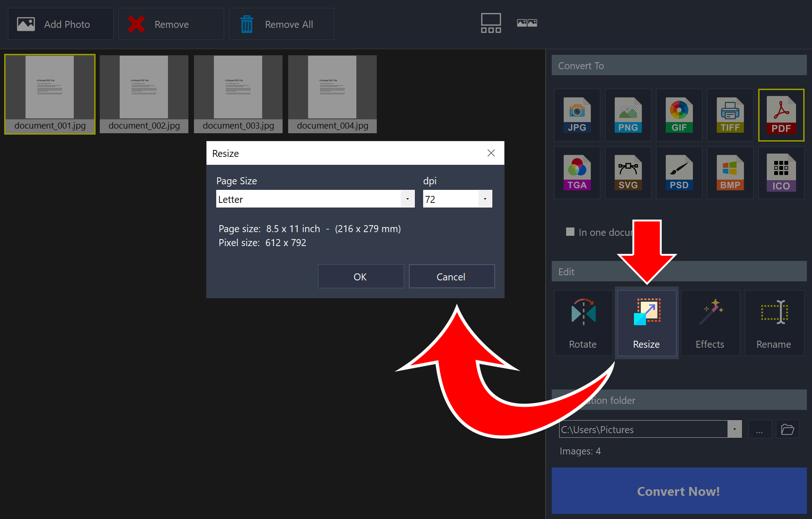Click the dpi value field showing 72
The height and width of the screenshot is (519, 812).
[x=451, y=199]
